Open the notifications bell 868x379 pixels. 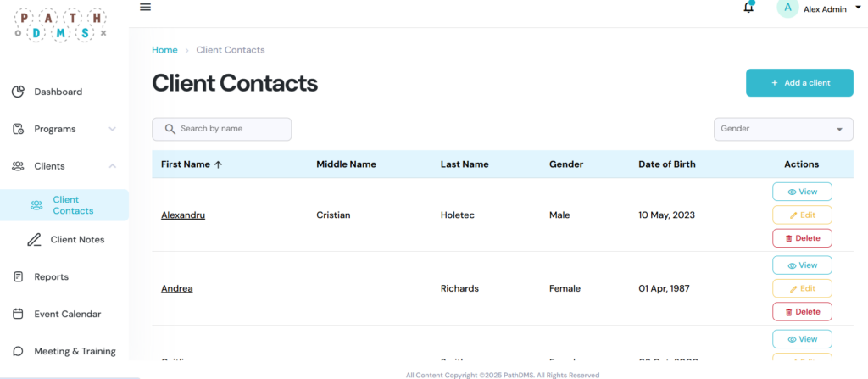pyautogui.click(x=748, y=8)
